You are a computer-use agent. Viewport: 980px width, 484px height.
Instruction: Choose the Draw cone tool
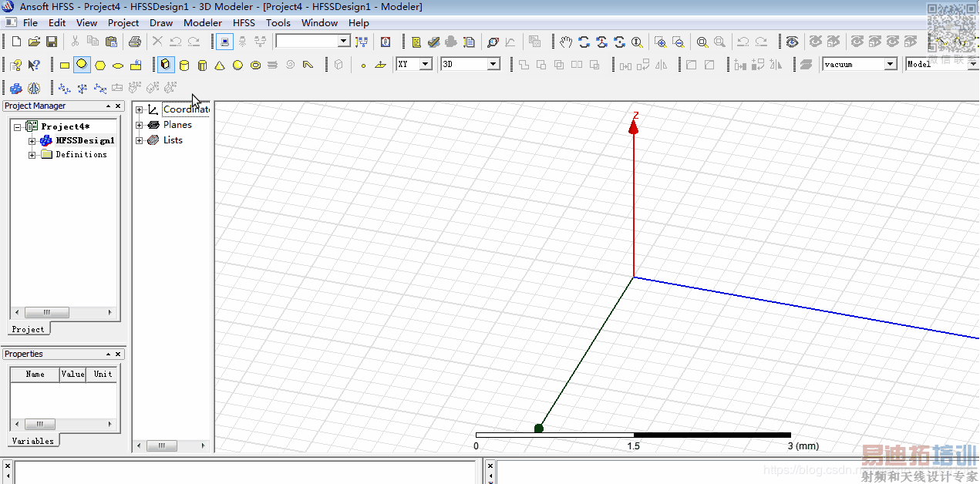point(220,66)
